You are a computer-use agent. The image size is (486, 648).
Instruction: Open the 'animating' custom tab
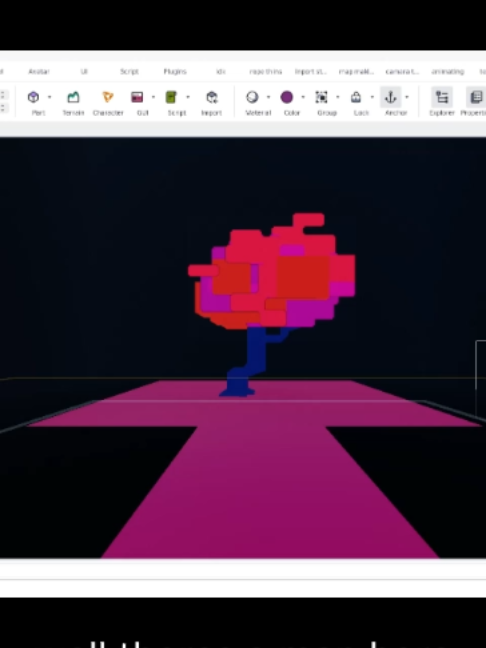(x=448, y=71)
